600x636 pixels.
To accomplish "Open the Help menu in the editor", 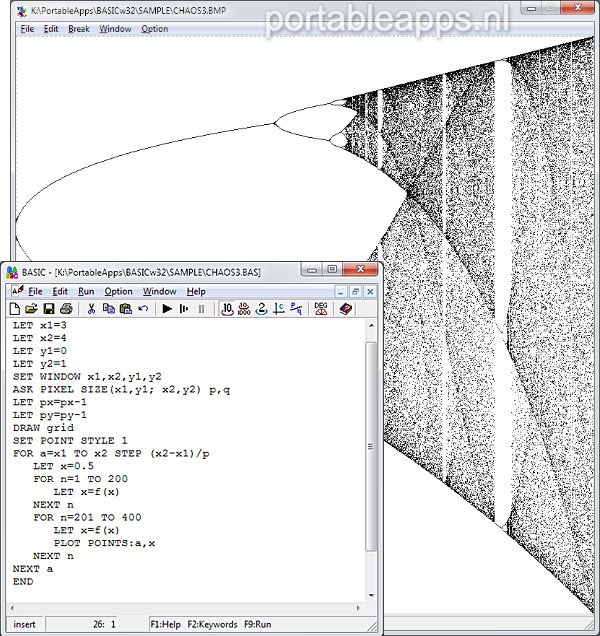I will coord(196,291).
